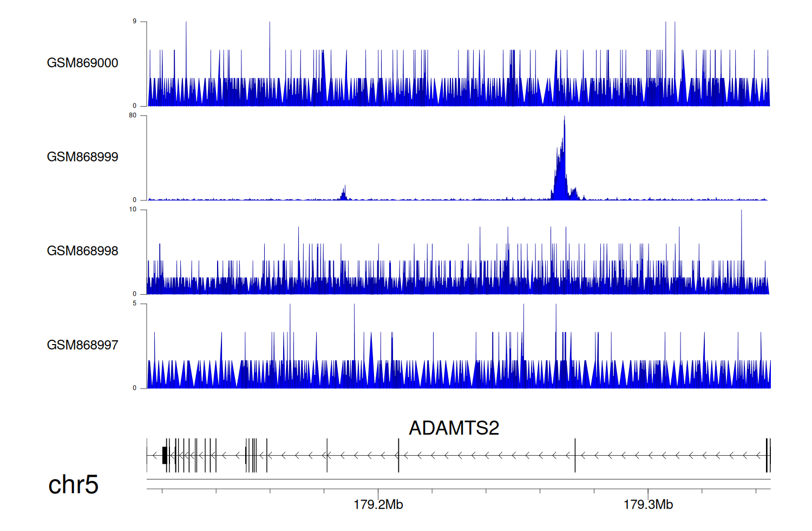812x531 pixels.
Task: Click the chr5 chromosome label
Action: 73,484
